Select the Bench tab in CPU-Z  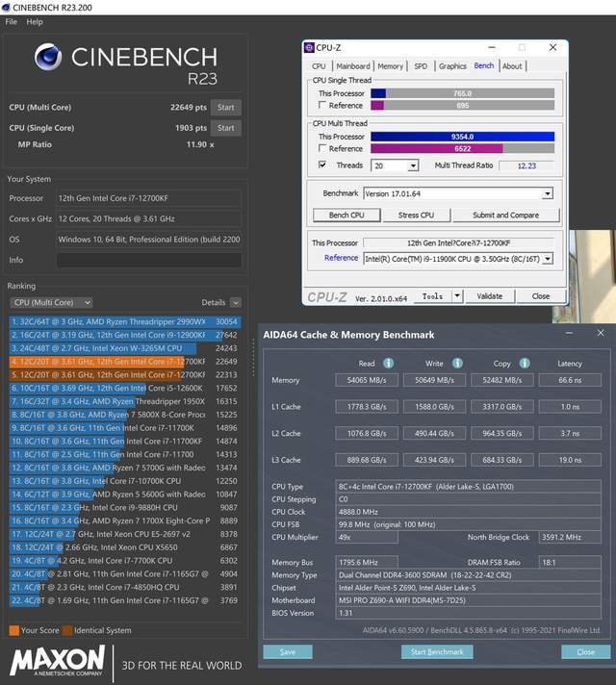(484, 65)
